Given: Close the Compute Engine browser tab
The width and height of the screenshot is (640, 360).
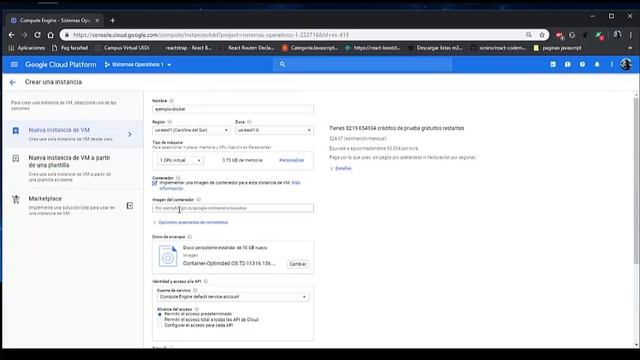Looking at the screenshot, I should pyautogui.click(x=97, y=20).
